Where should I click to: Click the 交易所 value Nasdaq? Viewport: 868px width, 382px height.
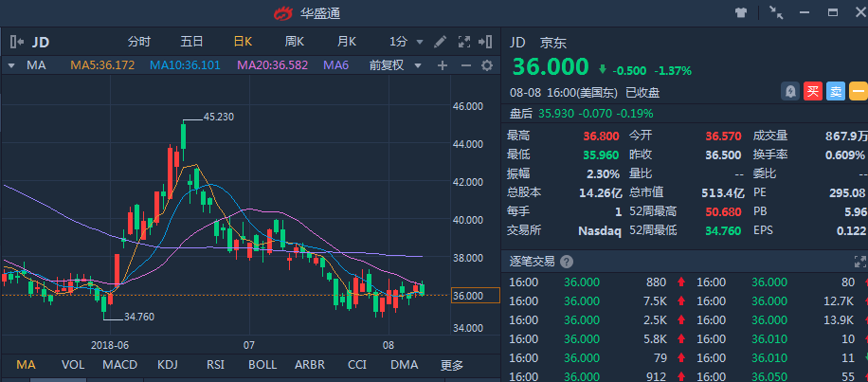[599, 230]
